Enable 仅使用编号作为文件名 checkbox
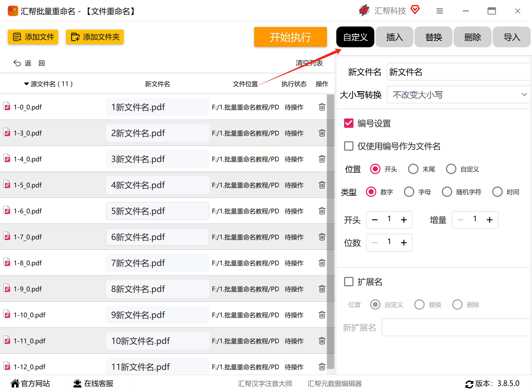This screenshot has height=392, width=532. point(349,146)
